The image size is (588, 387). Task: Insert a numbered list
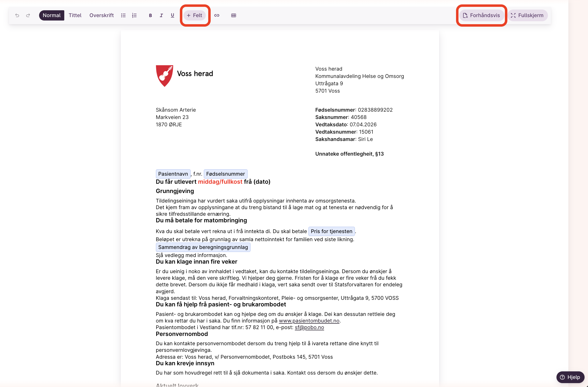pyautogui.click(x=134, y=15)
